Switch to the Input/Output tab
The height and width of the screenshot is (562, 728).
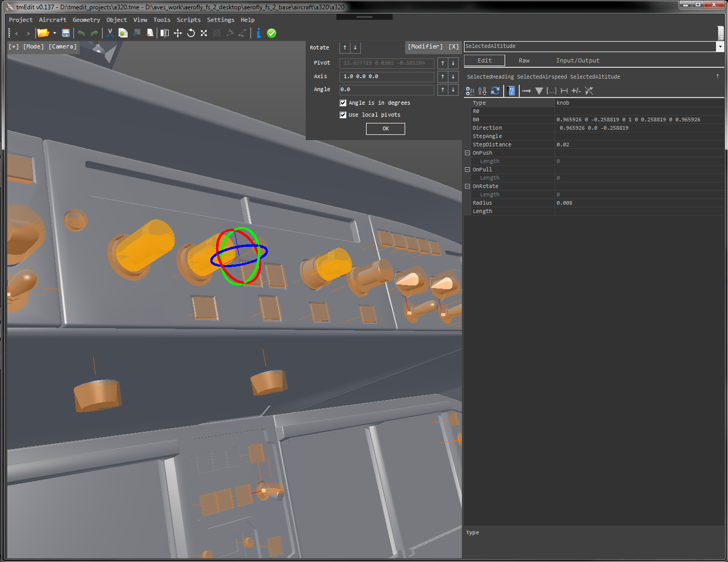[578, 61]
